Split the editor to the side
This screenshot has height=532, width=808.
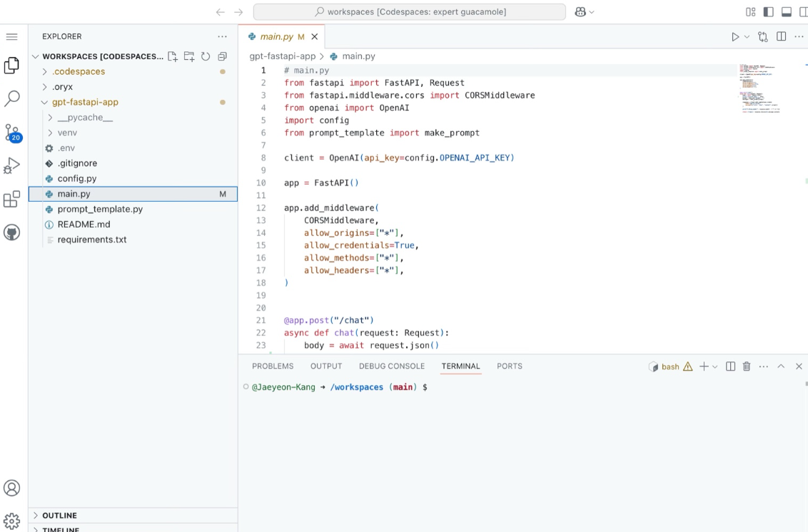coord(780,36)
